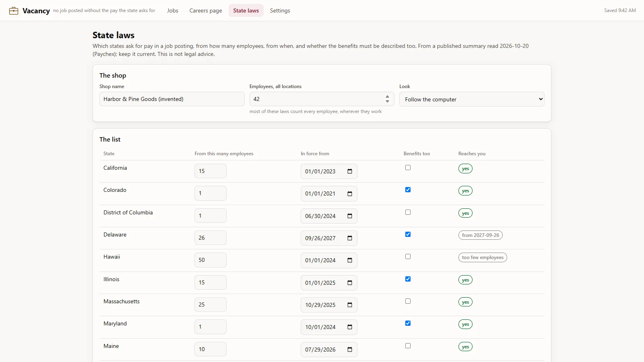Switch to Careers page tab

point(206,10)
